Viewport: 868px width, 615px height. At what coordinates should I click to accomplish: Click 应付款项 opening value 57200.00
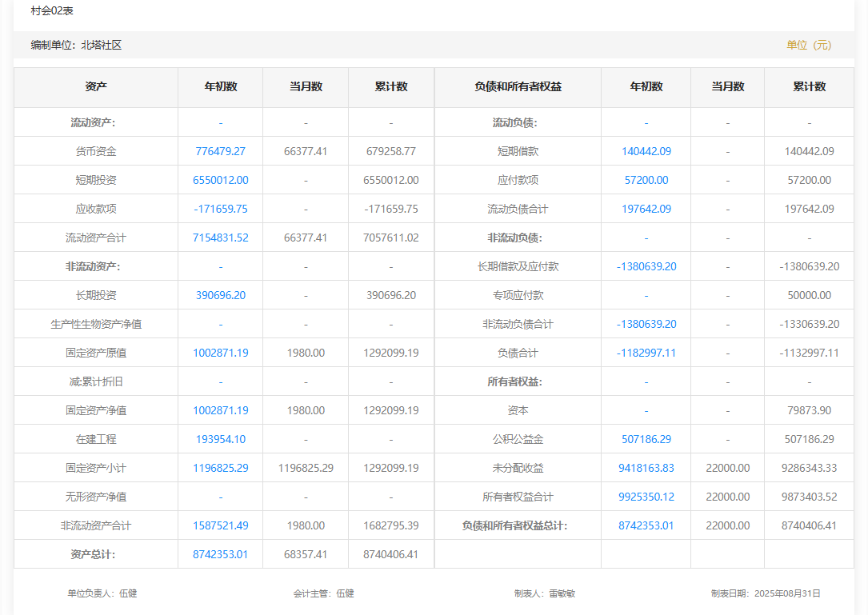click(x=646, y=180)
